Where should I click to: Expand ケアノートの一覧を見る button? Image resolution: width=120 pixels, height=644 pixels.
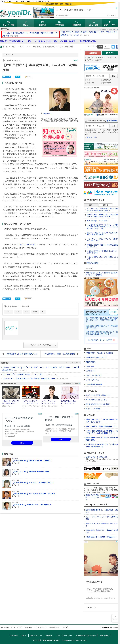coord(40,345)
